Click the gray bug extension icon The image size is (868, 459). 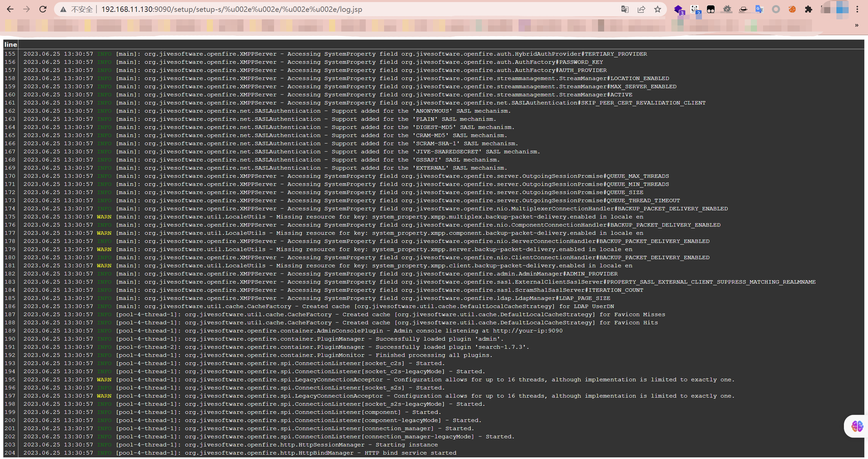pos(727,9)
